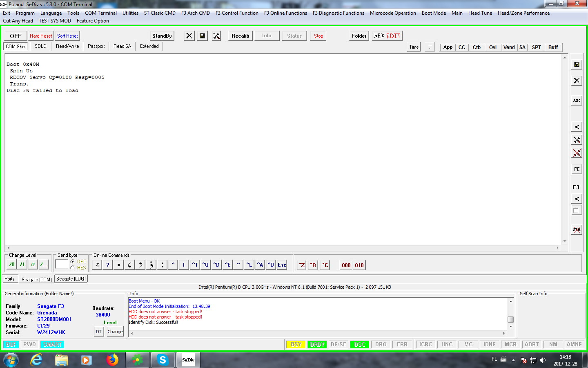Click the Soft Reset button

(x=67, y=36)
